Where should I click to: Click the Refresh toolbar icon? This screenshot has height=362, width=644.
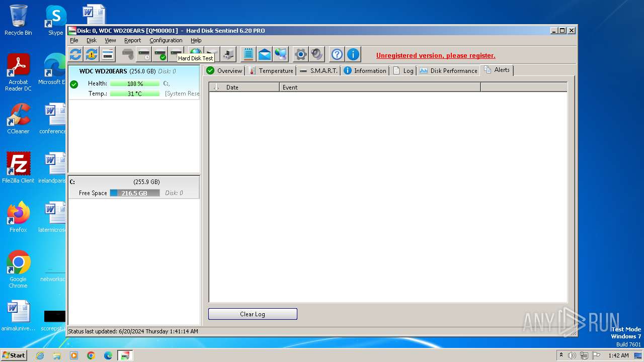(75, 54)
